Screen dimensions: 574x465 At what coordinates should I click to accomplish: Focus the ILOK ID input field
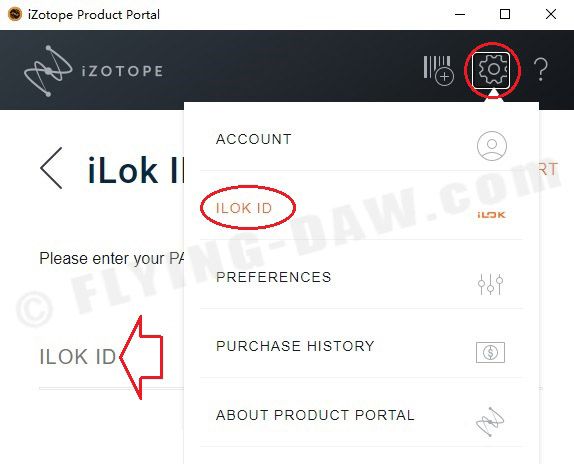coord(112,357)
